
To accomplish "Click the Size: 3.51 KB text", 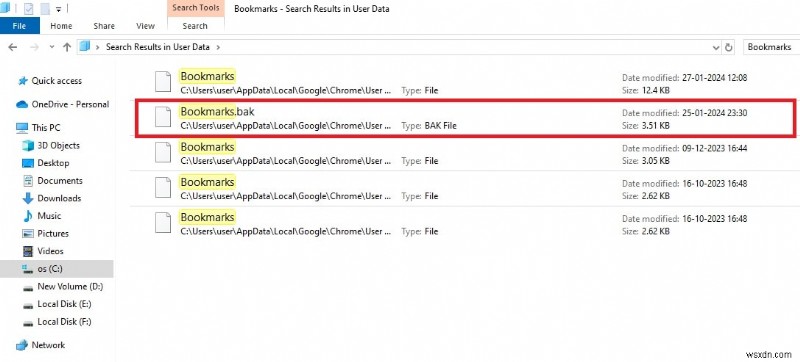I will (646, 125).
